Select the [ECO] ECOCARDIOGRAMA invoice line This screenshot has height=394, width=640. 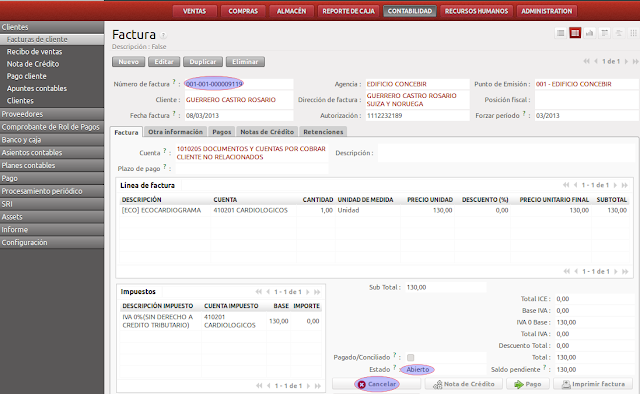(374, 210)
